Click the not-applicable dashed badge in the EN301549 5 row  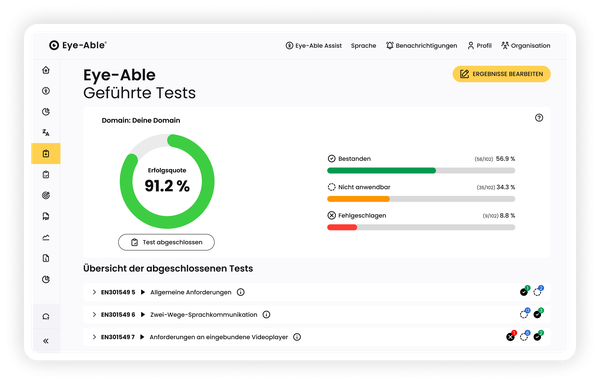point(538,291)
